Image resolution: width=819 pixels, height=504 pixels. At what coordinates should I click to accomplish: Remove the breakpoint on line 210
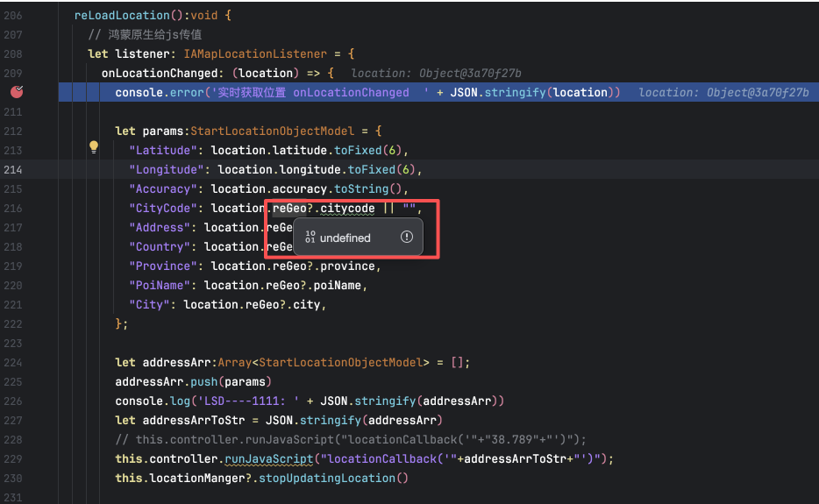[x=17, y=92]
